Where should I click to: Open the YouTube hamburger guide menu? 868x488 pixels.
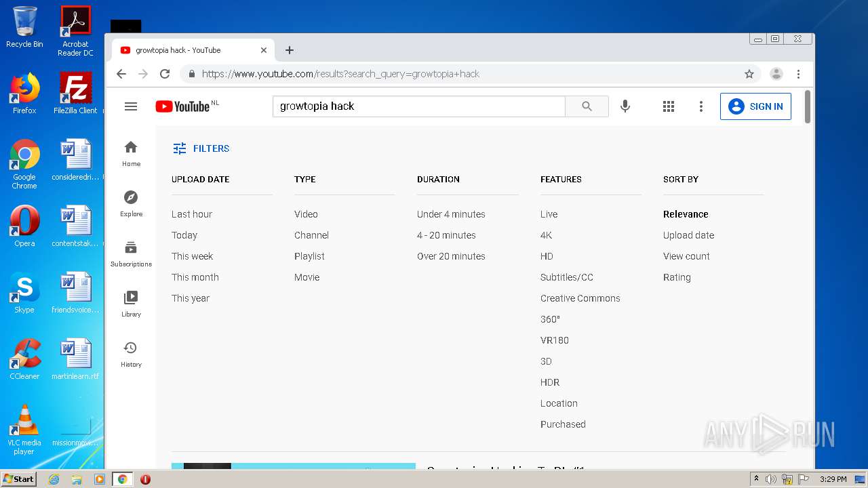click(131, 106)
